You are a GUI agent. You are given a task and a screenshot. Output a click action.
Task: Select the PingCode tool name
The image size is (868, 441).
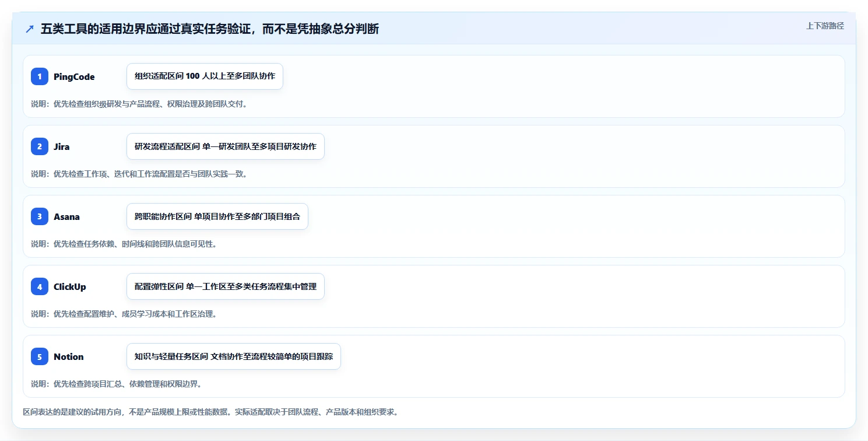click(x=74, y=76)
